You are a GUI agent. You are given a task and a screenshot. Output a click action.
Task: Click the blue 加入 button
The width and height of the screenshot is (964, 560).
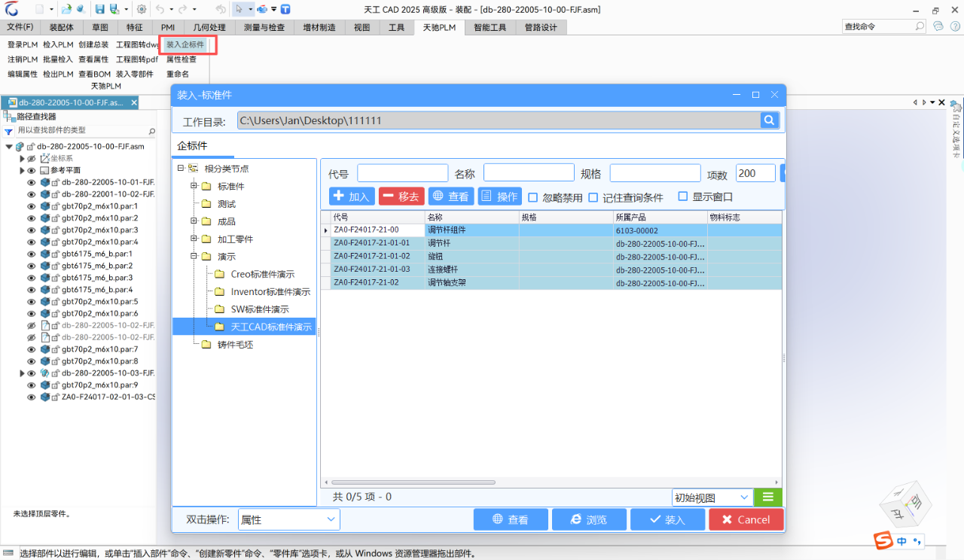[352, 196]
